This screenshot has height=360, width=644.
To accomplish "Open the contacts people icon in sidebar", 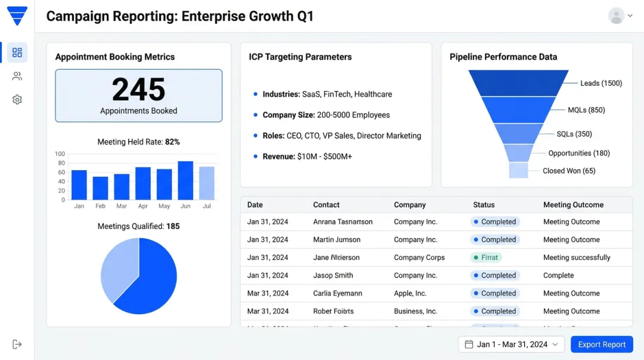I will point(17,76).
